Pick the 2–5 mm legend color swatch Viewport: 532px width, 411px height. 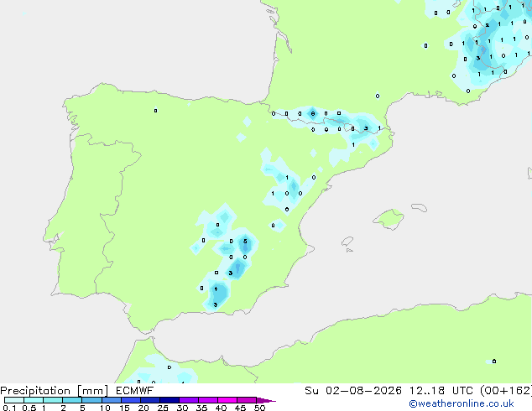[x=72, y=400]
